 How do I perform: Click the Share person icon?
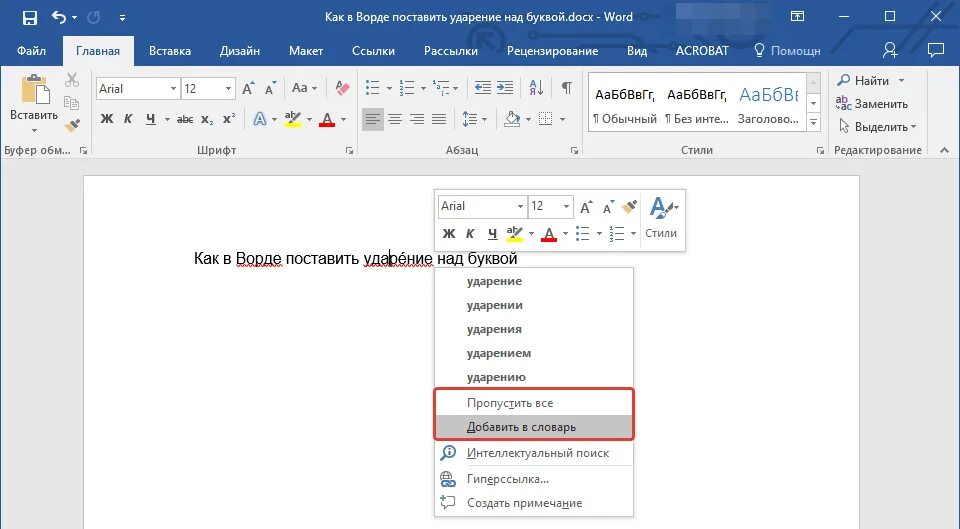(x=890, y=50)
